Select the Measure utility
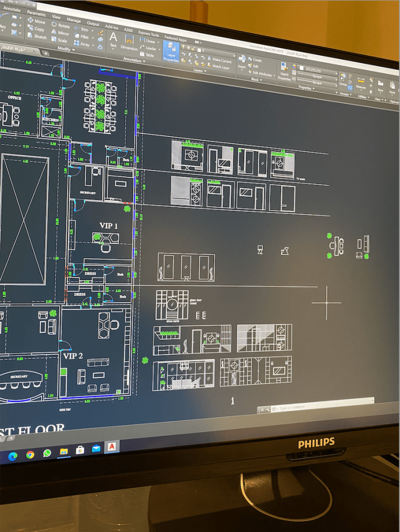This screenshot has height=532, width=400. [362, 83]
